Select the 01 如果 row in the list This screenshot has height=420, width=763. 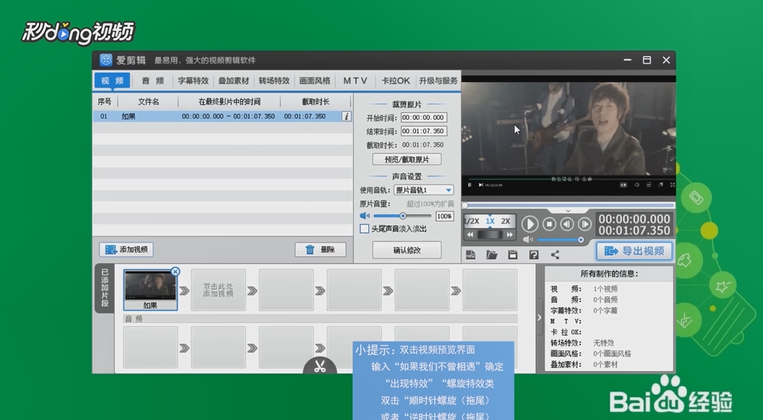coord(222,116)
